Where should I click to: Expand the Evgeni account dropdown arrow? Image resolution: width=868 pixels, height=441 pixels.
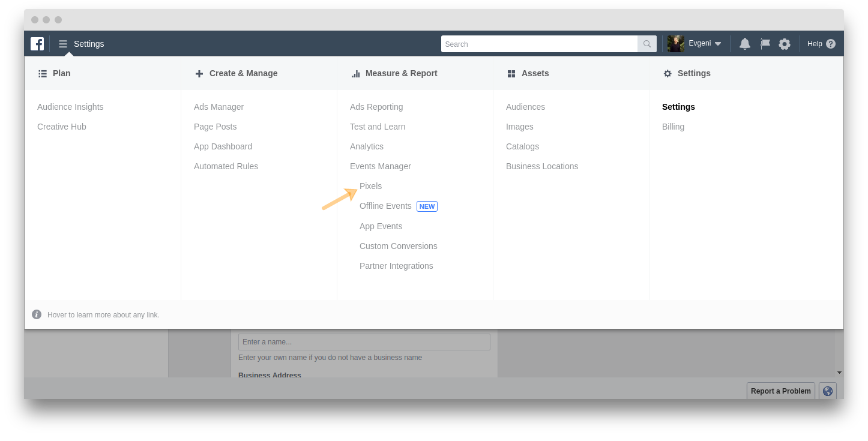(x=718, y=44)
